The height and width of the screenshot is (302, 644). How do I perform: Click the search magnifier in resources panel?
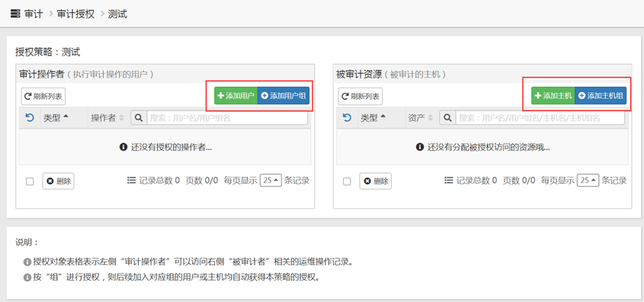point(447,118)
